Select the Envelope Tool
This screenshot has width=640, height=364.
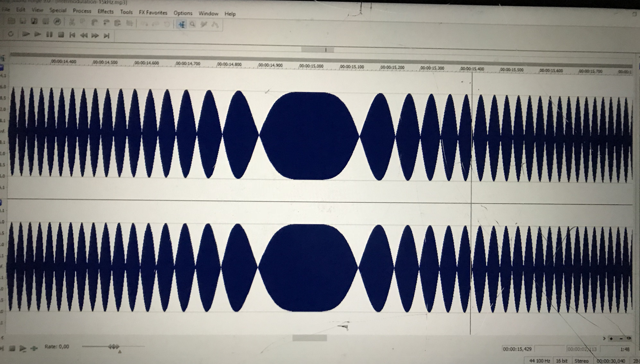(x=215, y=25)
